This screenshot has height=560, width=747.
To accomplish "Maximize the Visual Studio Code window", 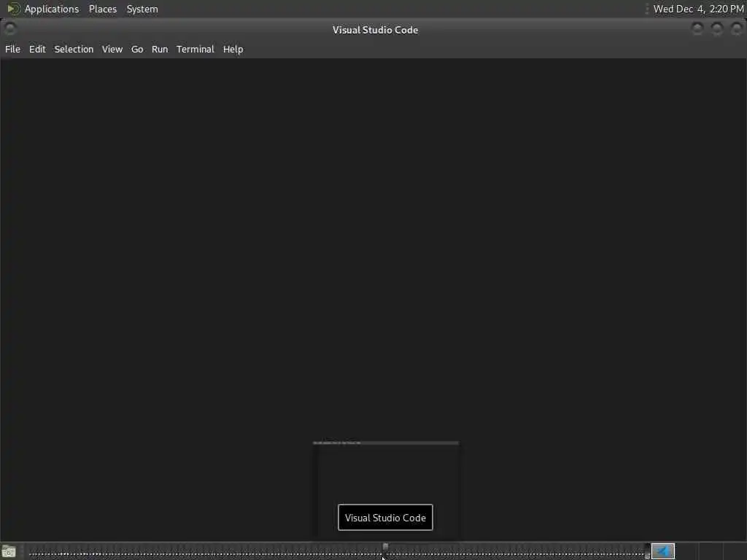I will coord(716,29).
